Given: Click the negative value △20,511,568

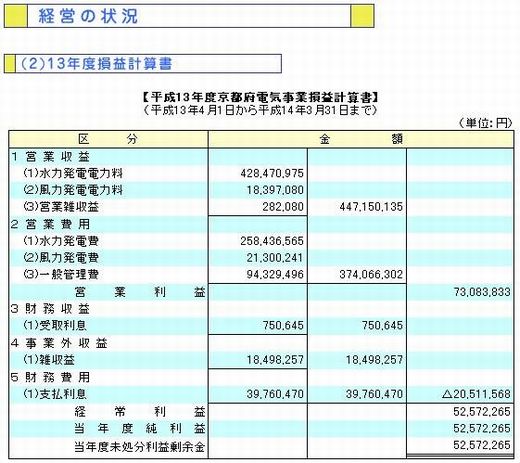Looking at the screenshot, I should click(x=476, y=394).
